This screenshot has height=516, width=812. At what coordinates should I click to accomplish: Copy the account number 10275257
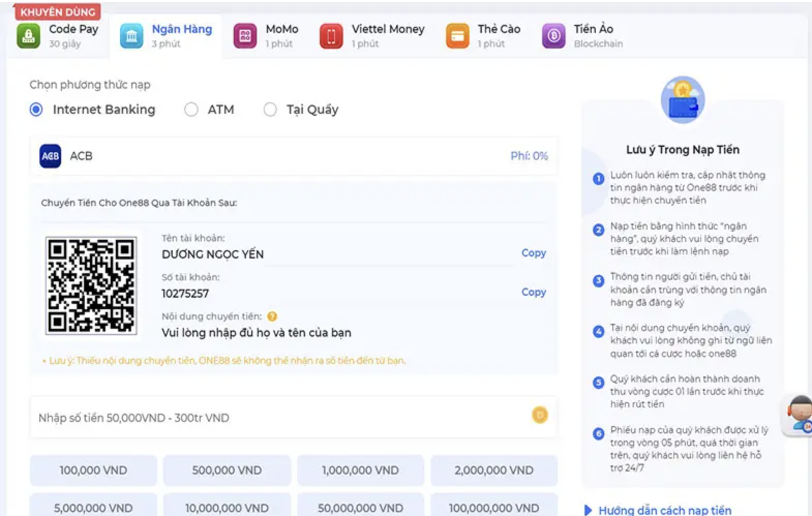534,292
